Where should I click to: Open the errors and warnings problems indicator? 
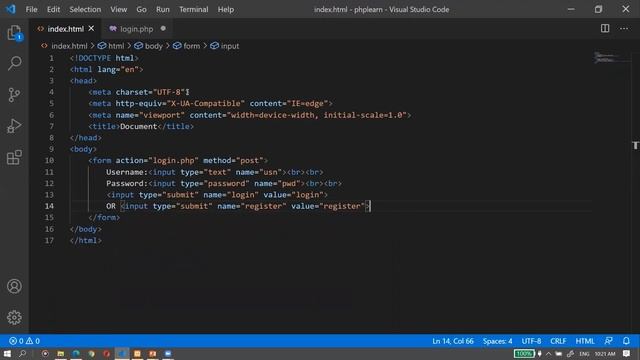(x=24, y=341)
